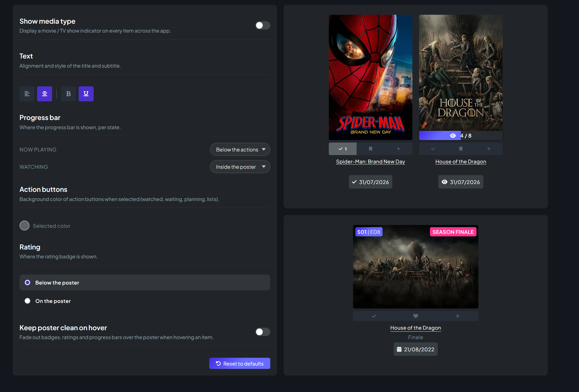Open House of the Dragon episode title link
579x392 pixels.
[x=416, y=328]
